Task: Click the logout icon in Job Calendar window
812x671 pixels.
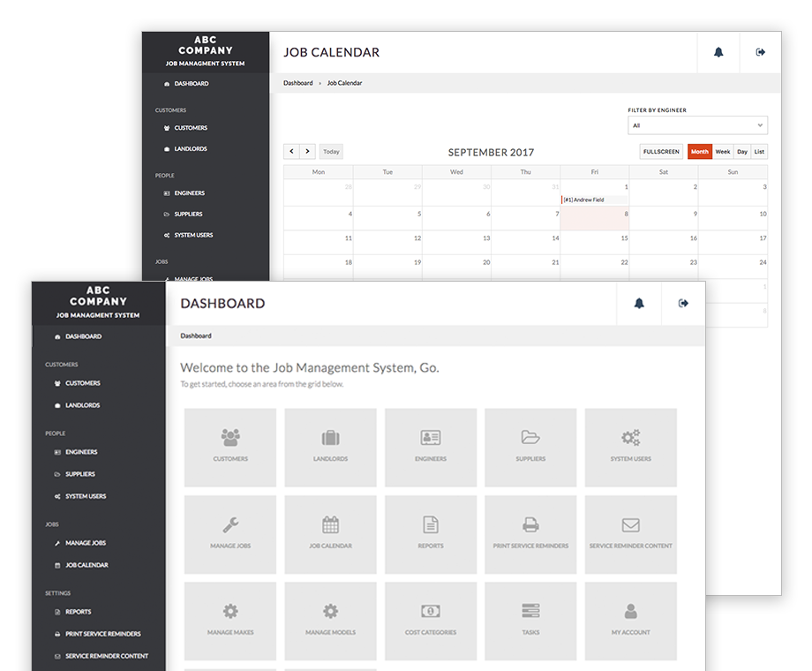Action: [x=760, y=52]
